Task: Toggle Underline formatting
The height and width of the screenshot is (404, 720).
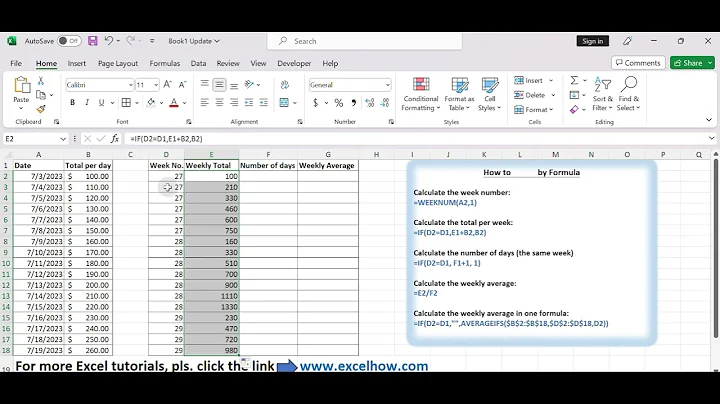Action: click(101, 102)
